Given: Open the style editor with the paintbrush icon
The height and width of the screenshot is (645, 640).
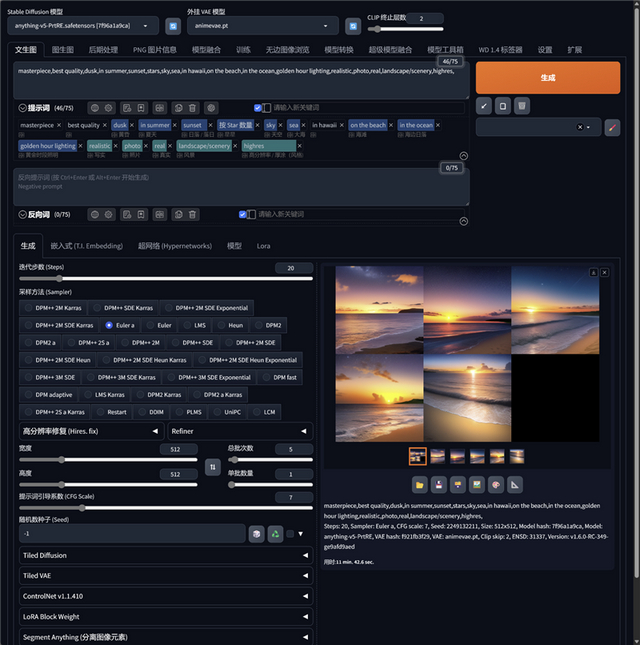Looking at the screenshot, I should click(x=612, y=127).
